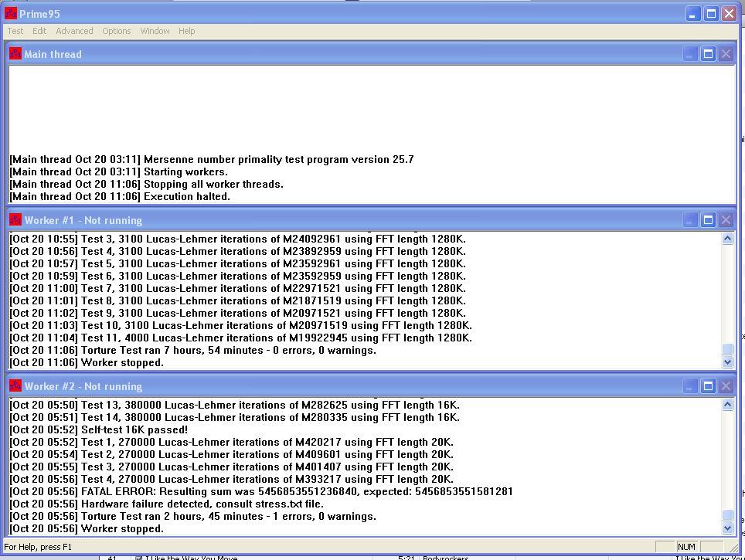The image size is (745, 560).
Task: Click scroll up arrow in Worker #1 log
Action: [727, 239]
